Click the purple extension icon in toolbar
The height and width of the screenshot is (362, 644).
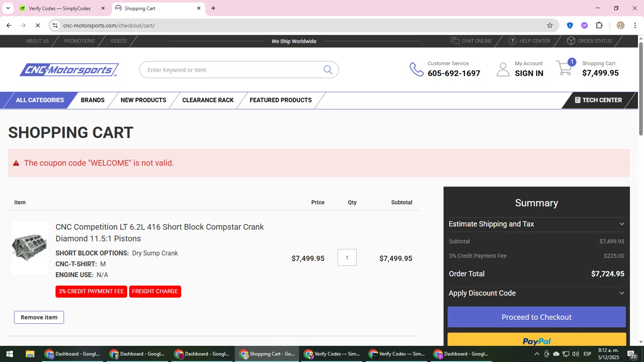584,25
